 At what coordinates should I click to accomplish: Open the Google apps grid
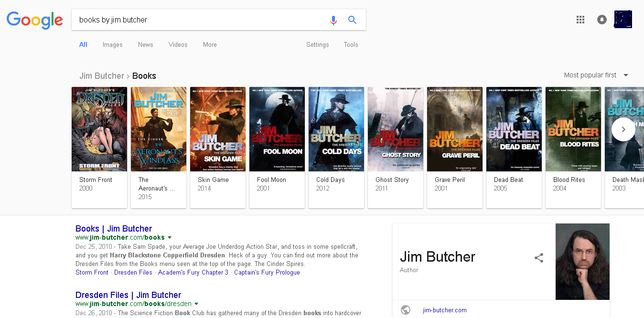pos(580,20)
